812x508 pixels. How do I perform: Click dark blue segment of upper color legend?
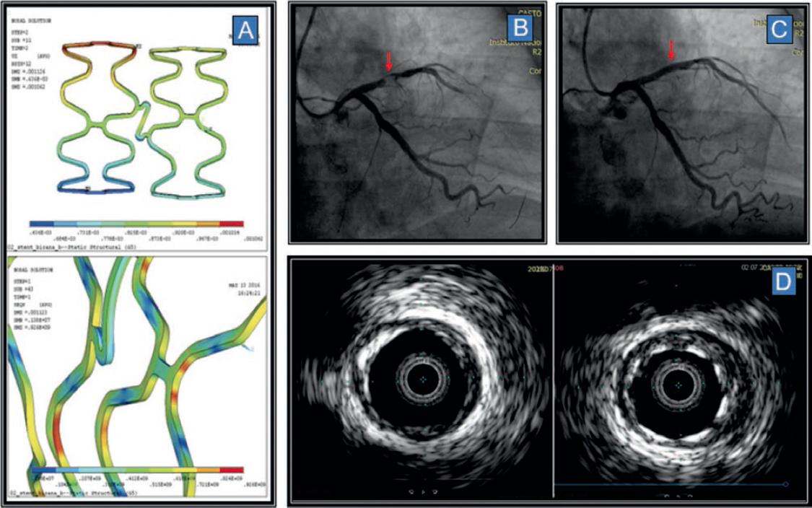[42, 224]
